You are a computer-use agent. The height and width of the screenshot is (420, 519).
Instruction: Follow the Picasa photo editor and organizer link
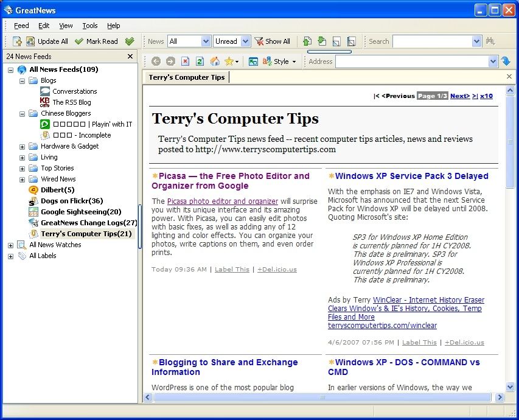223,201
